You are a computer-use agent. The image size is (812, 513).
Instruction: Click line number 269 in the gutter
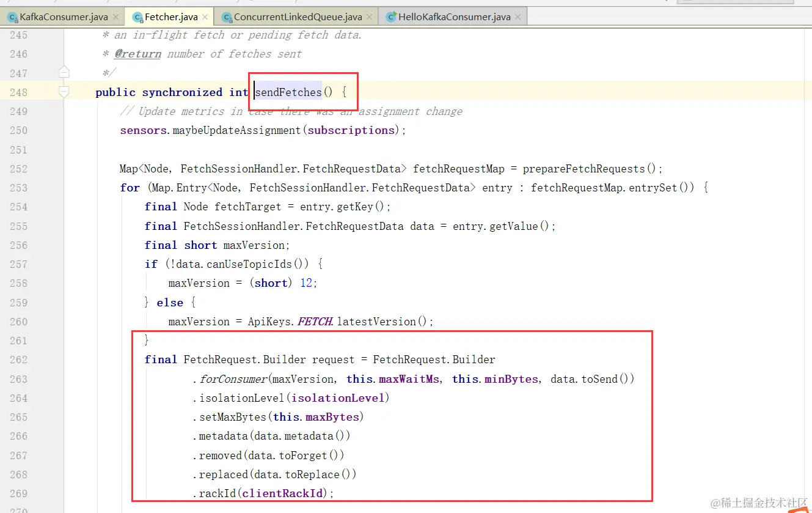[x=19, y=493]
